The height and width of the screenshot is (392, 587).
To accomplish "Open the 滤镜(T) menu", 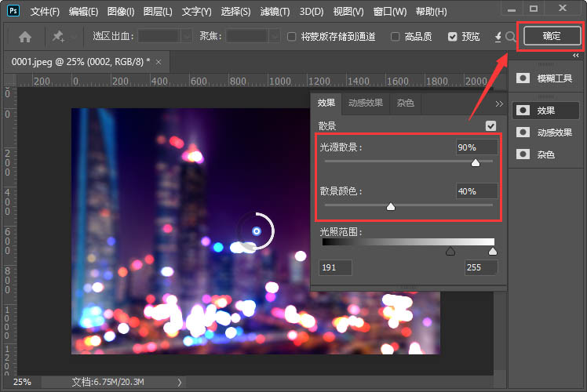I will [275, 12].
